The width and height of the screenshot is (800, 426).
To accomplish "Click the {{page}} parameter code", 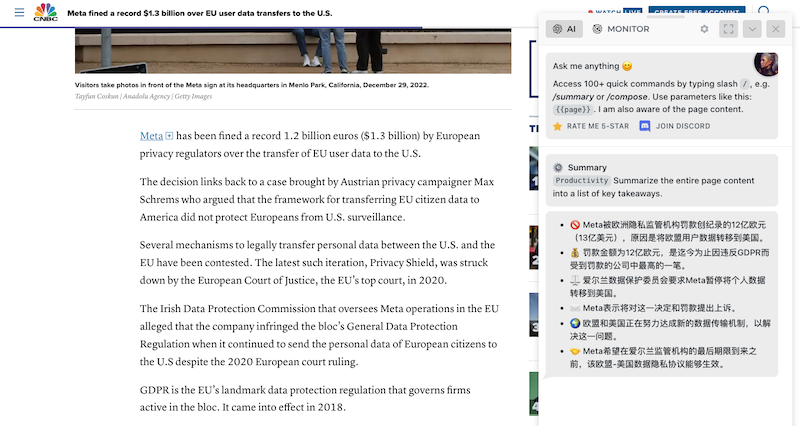I will click(573, 109).
